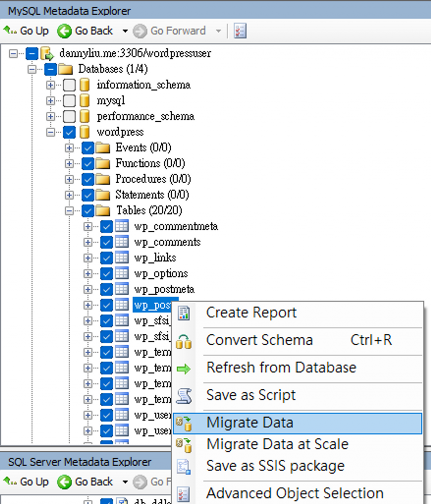Click Go Up in MySQL Metadata Explorer
The height and width of the screenshot is (504, 431).
(x=26, y=31)
